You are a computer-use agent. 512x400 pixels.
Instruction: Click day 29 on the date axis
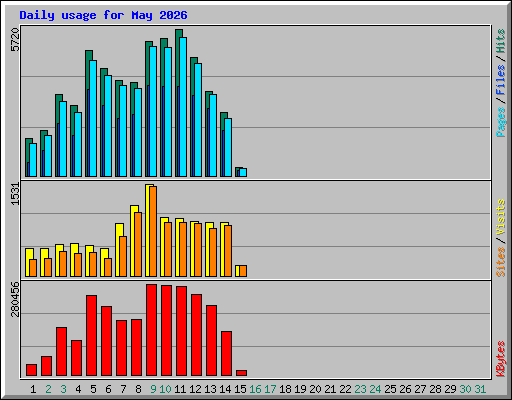click(x=450, y=389)
